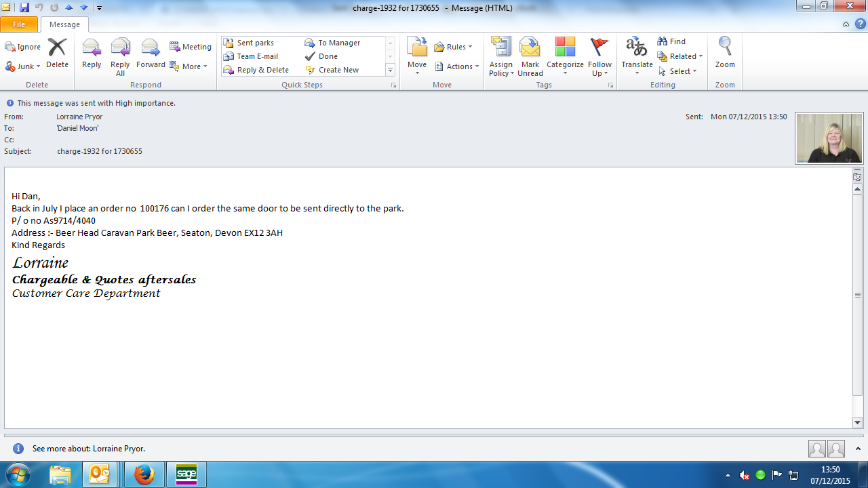Click Lorraine Pryor's contact photo

[829, 138]
